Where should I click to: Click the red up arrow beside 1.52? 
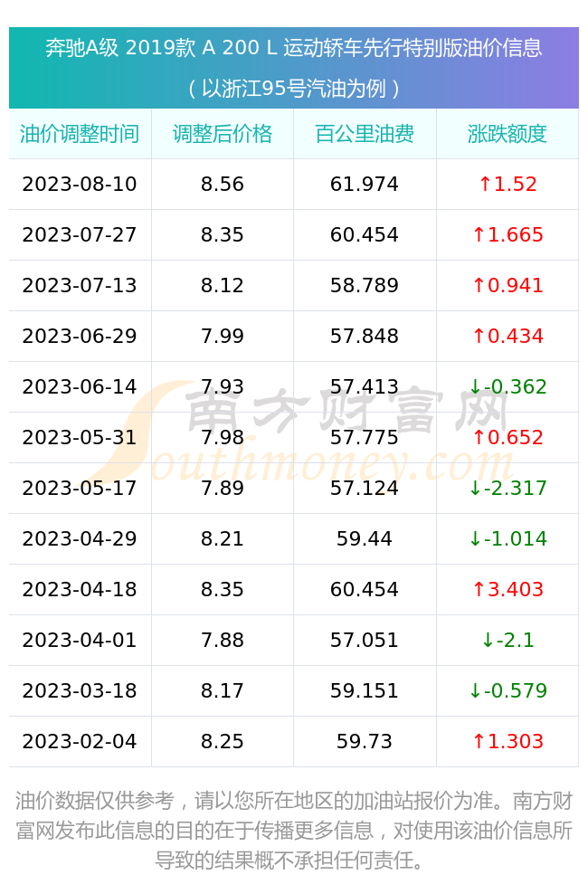[485, 184]
